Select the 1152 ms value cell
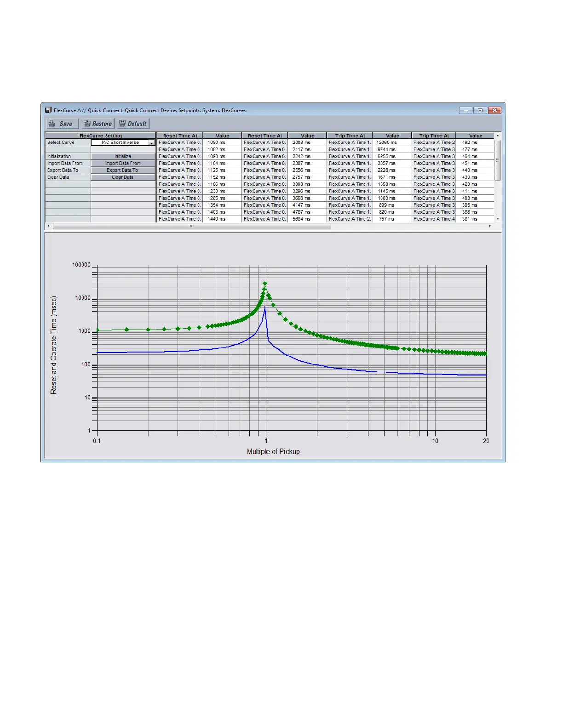Screen dimensions: 563x728 point(222,177)
